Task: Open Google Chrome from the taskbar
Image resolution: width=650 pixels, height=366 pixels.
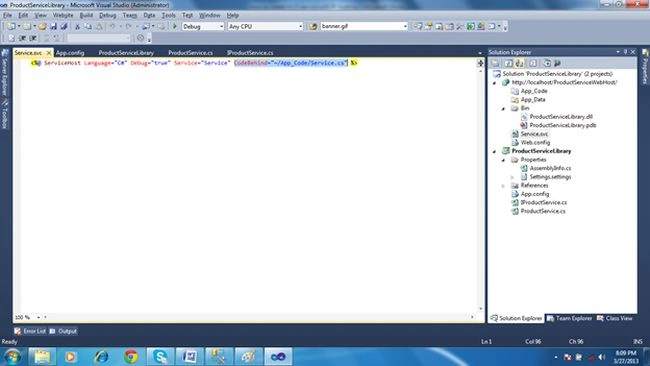Action: click(131, 356)
